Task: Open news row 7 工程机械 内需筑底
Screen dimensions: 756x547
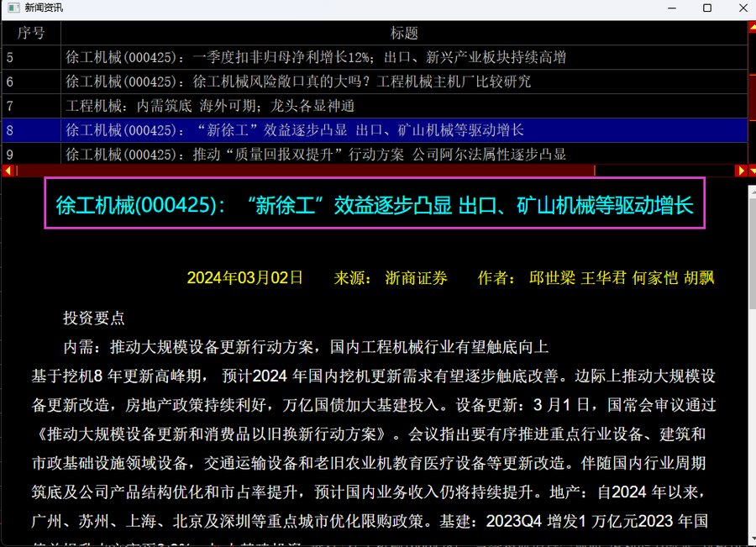Action: point(210,106)
